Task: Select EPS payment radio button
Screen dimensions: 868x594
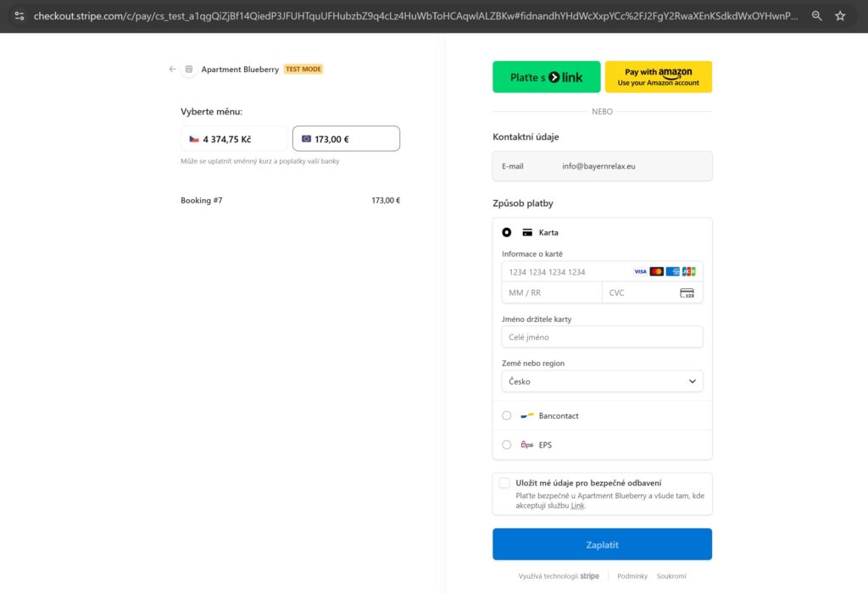Action: pyautogui.click(x=507, y=445)
